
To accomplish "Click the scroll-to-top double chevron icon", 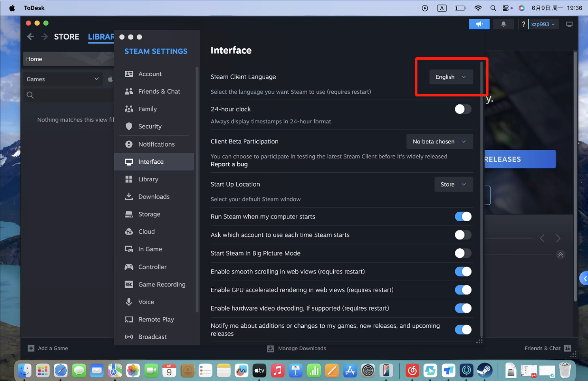I will [560, 255].
